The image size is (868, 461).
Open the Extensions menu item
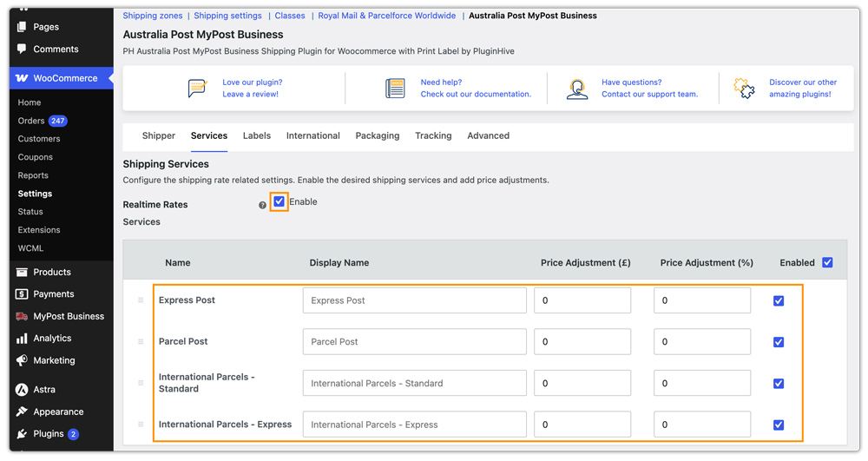click(39, 230)
